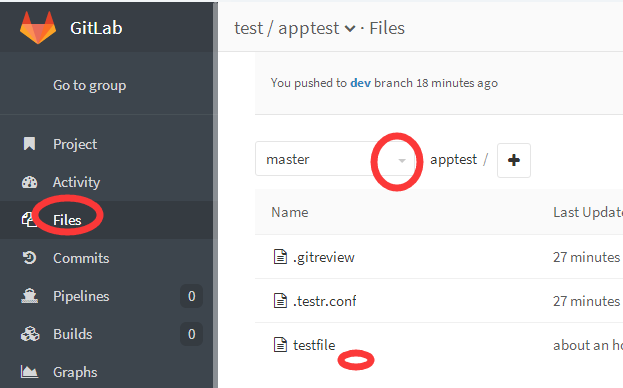The width and height of the screenshot is (623, 388).
Task: Click the Pipelines ship icon
Action: pos(29,296)
